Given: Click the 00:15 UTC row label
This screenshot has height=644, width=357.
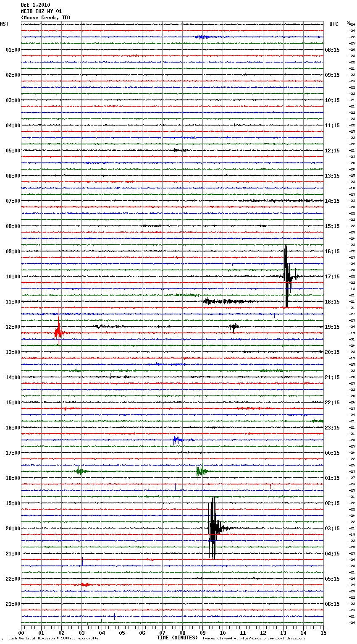Looking at the screenshot, I should (332, 453).
